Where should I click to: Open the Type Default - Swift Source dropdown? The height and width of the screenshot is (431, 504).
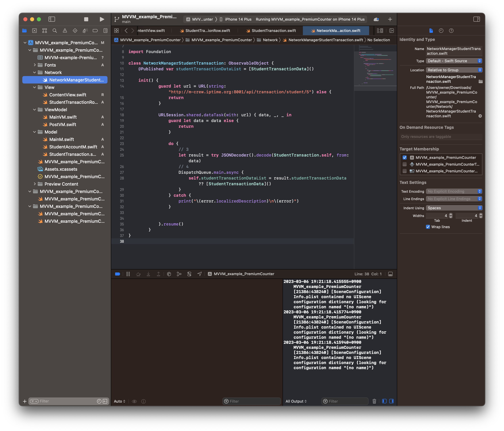pyautogui.click(x=454, y=61)
